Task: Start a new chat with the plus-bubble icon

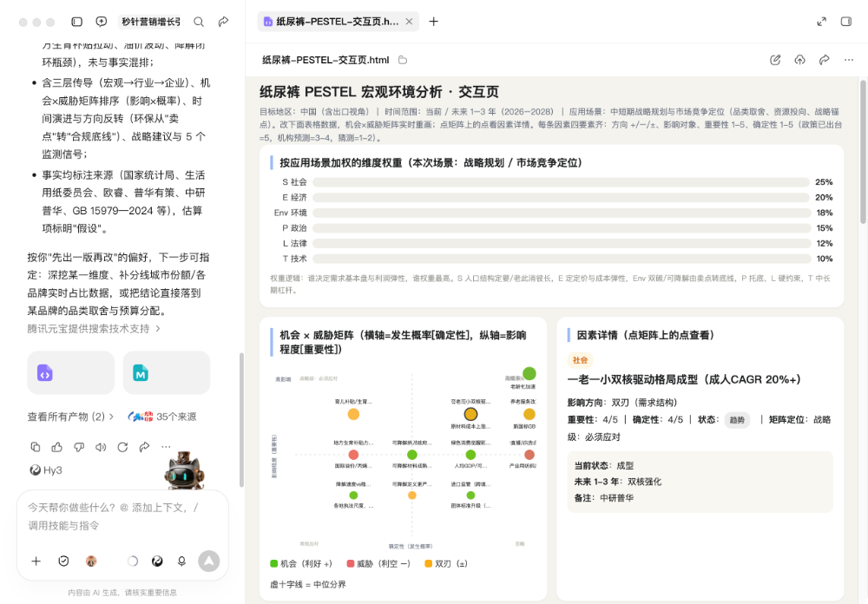Action: [102, 22]
